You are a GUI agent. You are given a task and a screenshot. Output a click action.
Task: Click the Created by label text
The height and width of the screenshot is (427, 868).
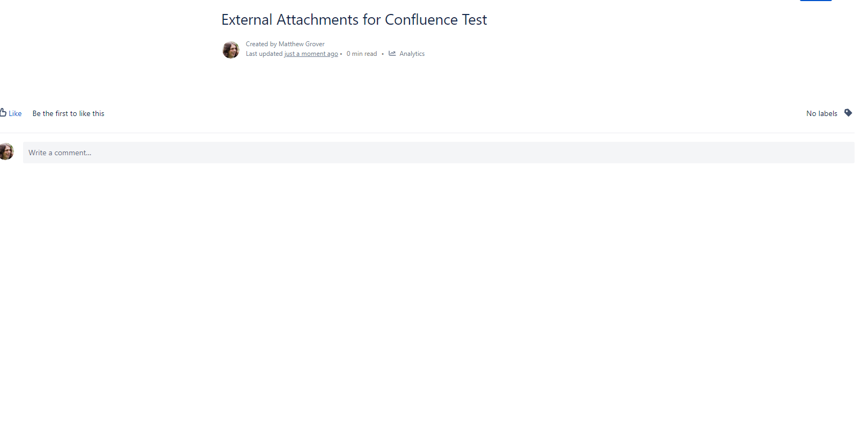click(261, 44)
